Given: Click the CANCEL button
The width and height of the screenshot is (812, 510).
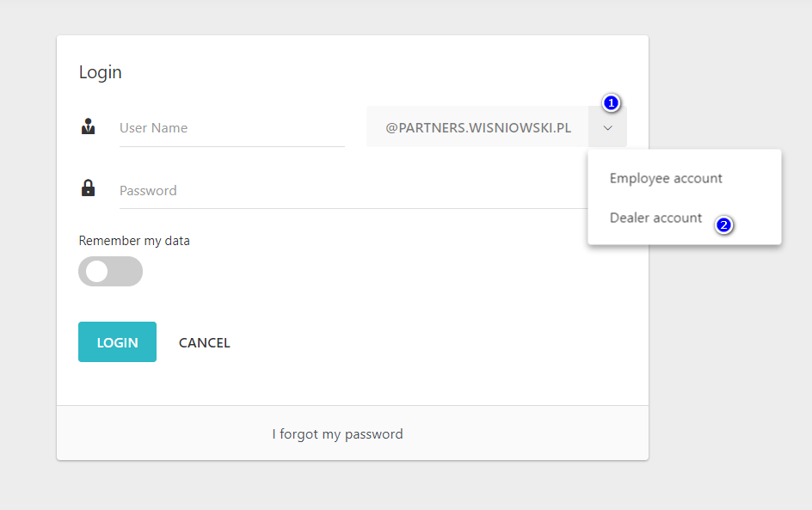Looking at the screenshot, I should click(204, 342).
